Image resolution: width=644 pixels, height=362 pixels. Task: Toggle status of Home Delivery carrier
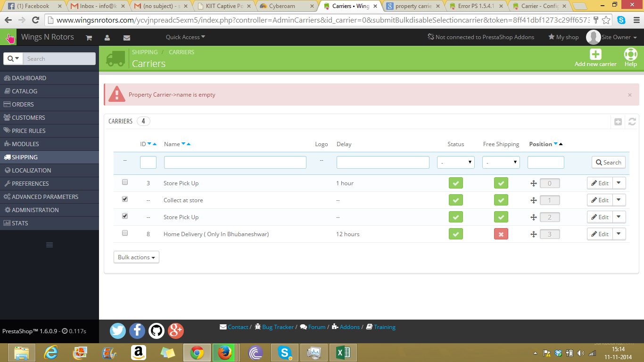455,234
